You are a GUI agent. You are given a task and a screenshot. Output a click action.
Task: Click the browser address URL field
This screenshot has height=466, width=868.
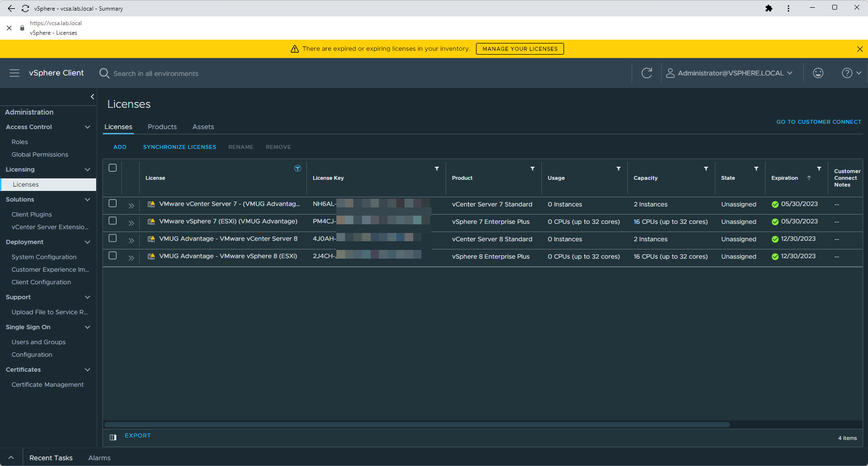(x=56, y=23)
